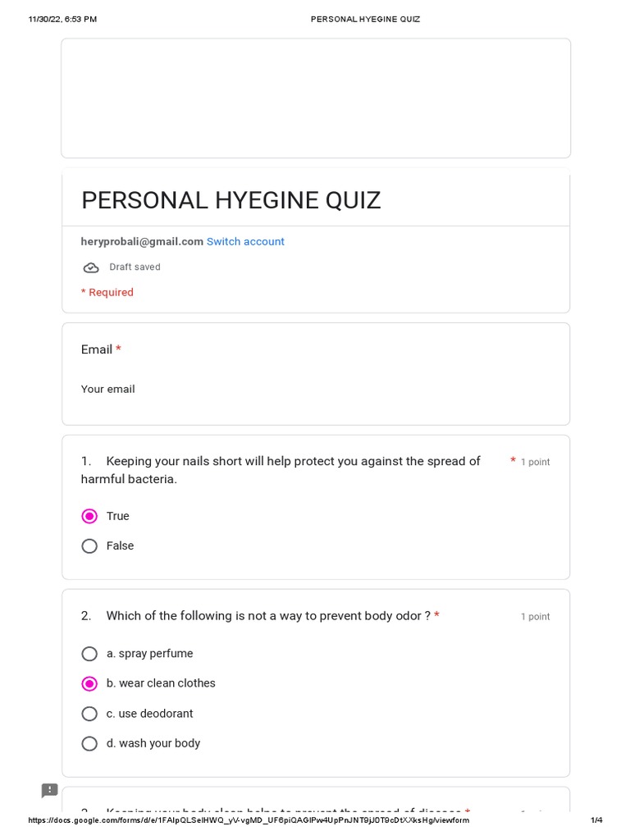Click the report problem feedback icon
Screen dimensions: 630x840
coord(50,790)
